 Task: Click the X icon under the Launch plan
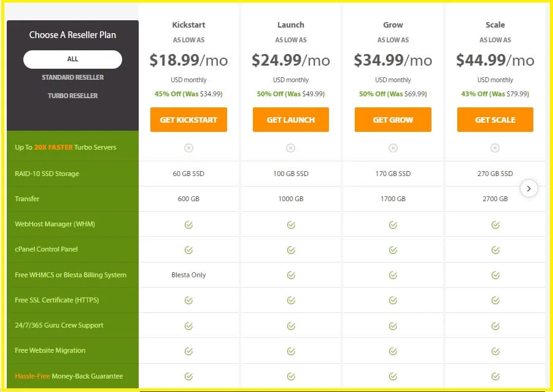click(x=290, y=148)
